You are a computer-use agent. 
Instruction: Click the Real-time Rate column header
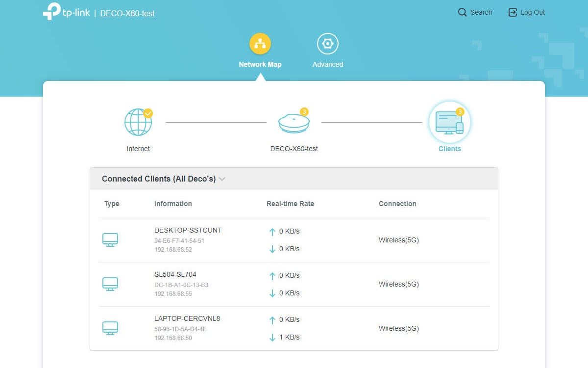click(290, 204)
